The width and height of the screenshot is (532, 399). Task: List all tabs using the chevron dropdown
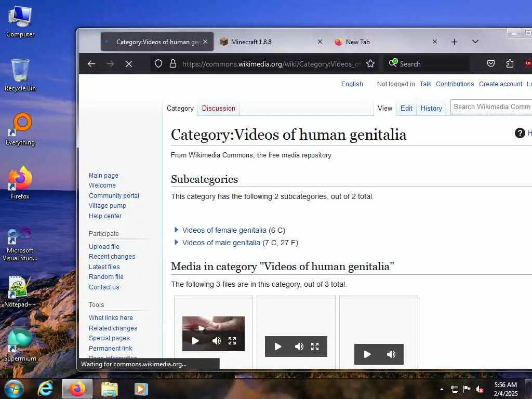click(x=475, y=42)
